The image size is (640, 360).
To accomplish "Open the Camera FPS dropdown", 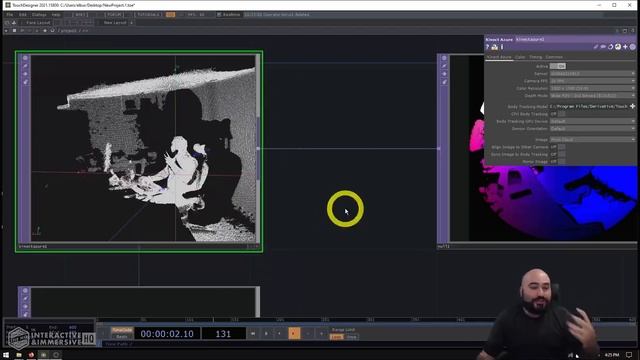I will click(592, 81).
